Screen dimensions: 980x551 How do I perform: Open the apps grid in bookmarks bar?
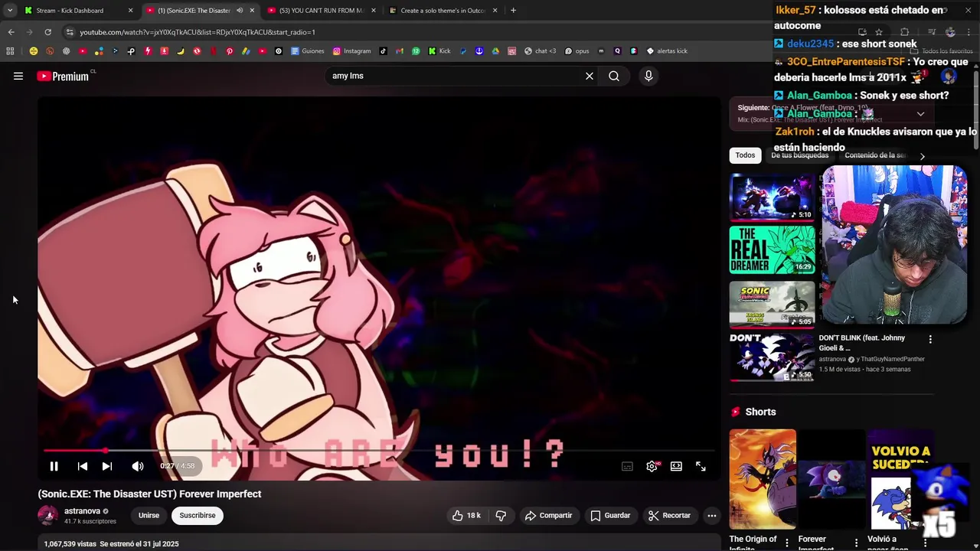point(10,51)
